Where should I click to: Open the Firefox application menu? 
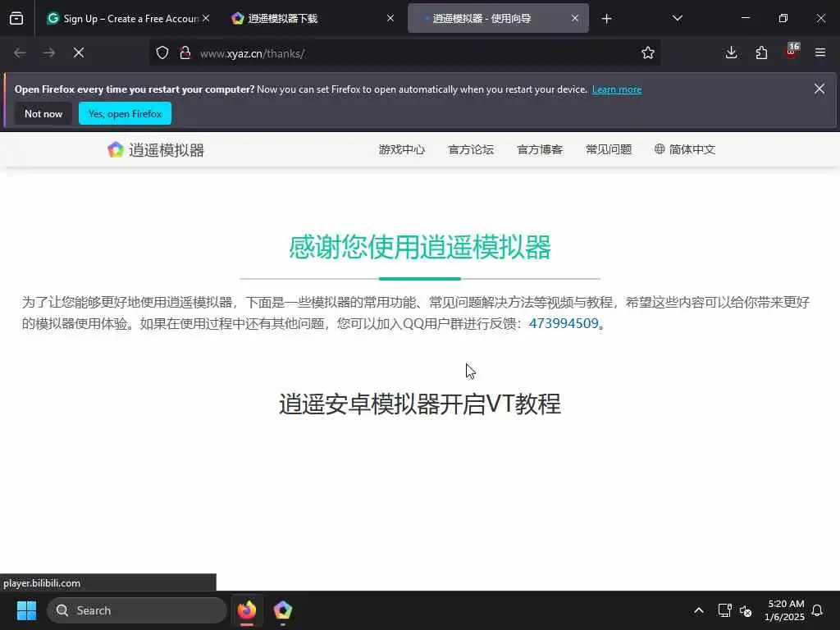click(x=820, y=53)
